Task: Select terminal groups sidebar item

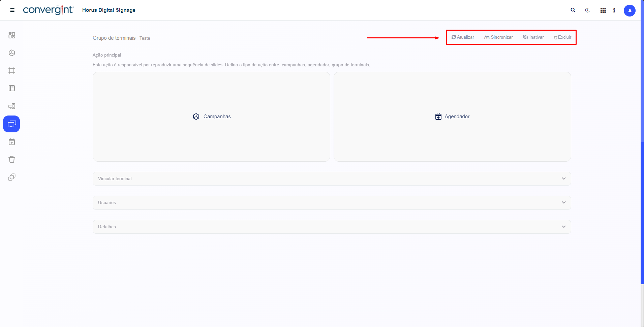Action: (x=12, y=124)
